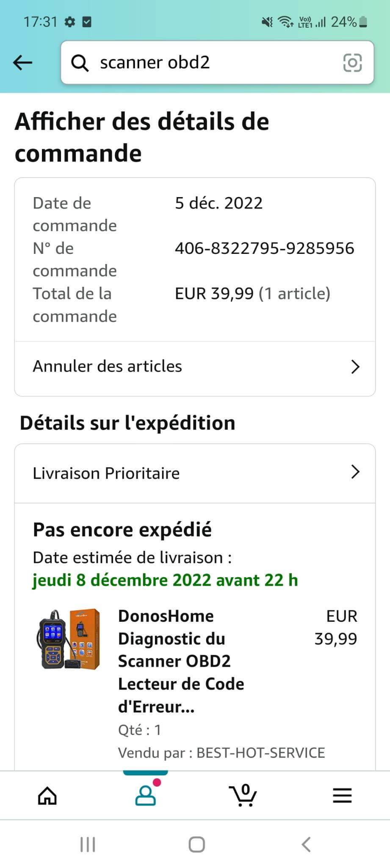
Task: Expand Livraison Prioritaire chevron
Action: pos(355,472)
